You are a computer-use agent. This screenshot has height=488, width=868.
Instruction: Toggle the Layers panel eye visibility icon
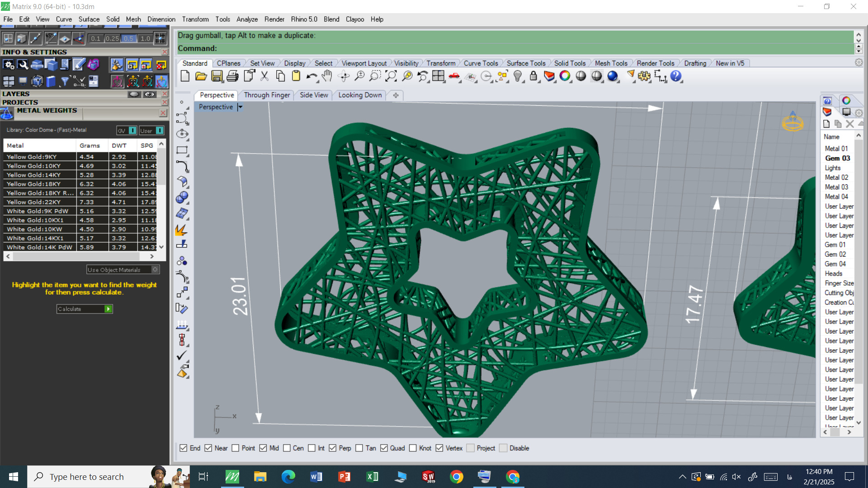pos(150,94)
